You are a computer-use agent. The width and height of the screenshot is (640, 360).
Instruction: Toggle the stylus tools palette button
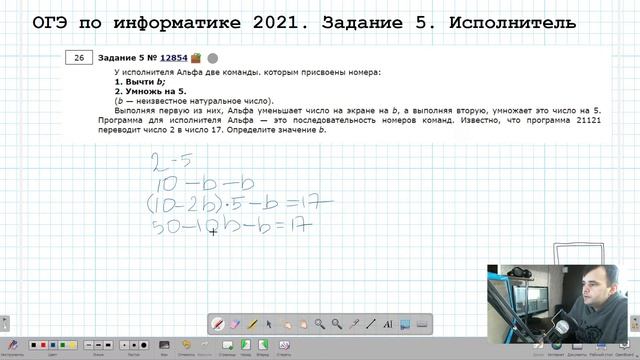(x=13, y=346)
